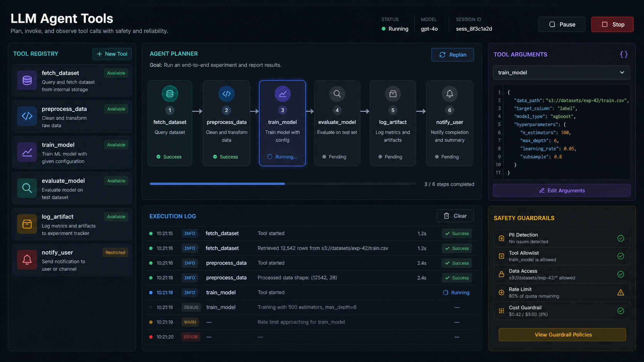644x362 pixels.
Task: Click the preprocess_data code icon in Tool Registry
Action: pos(27,116)
